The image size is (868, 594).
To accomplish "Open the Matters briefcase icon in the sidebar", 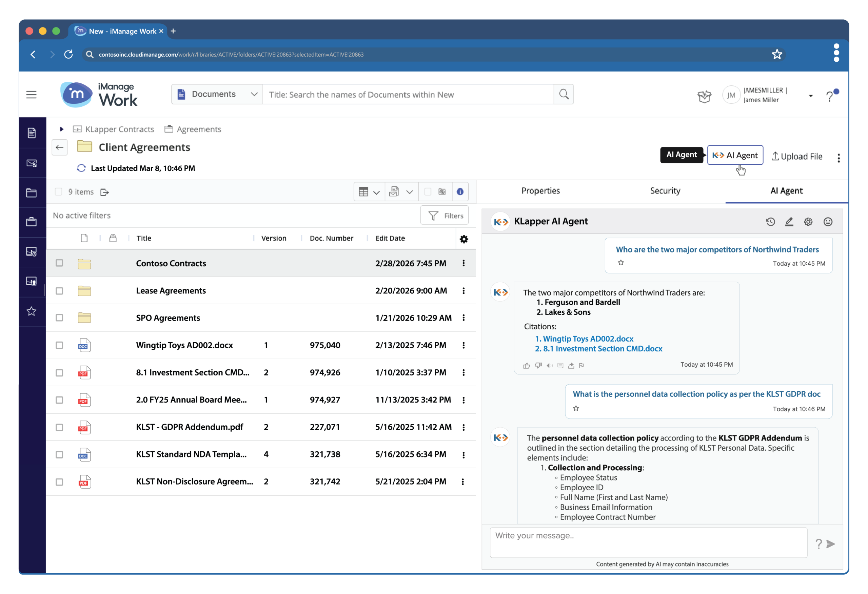I will pos(32,221).
